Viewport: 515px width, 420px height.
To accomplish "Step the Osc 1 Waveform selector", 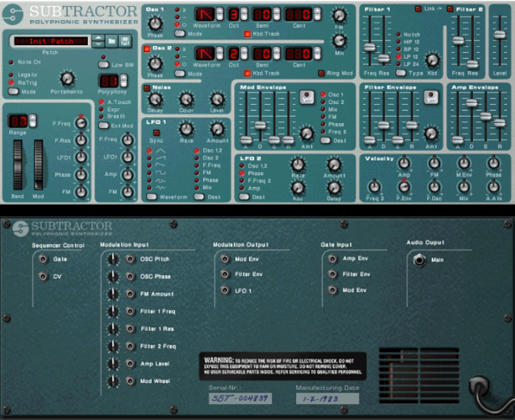I will 220,14.
